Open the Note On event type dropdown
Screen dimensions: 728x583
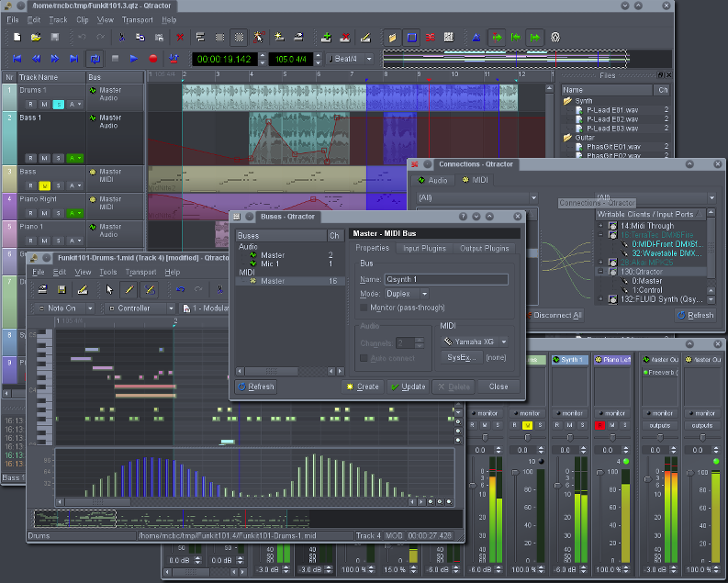(63, 308)
